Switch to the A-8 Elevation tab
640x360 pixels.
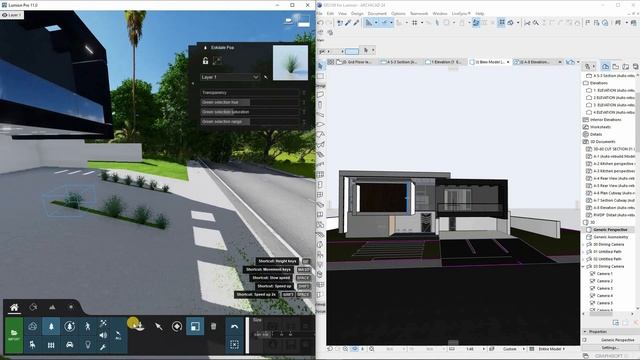tap(536, 62)
